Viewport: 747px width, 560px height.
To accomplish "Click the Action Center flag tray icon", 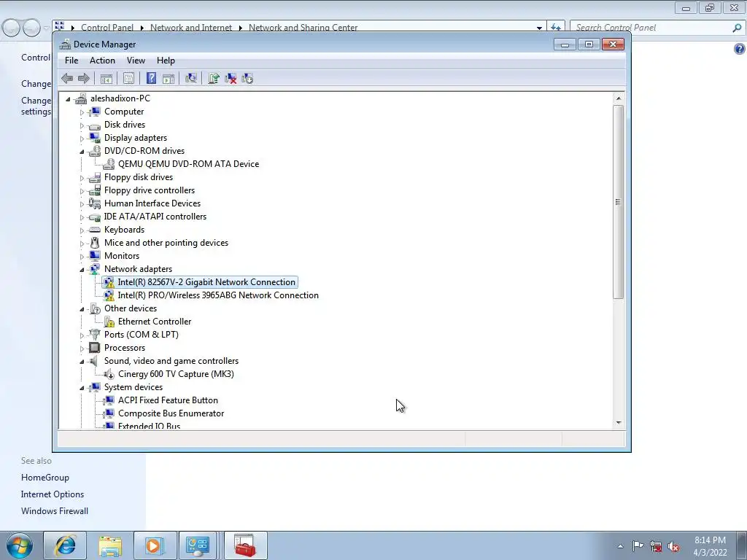I will [x=638, y=546].
